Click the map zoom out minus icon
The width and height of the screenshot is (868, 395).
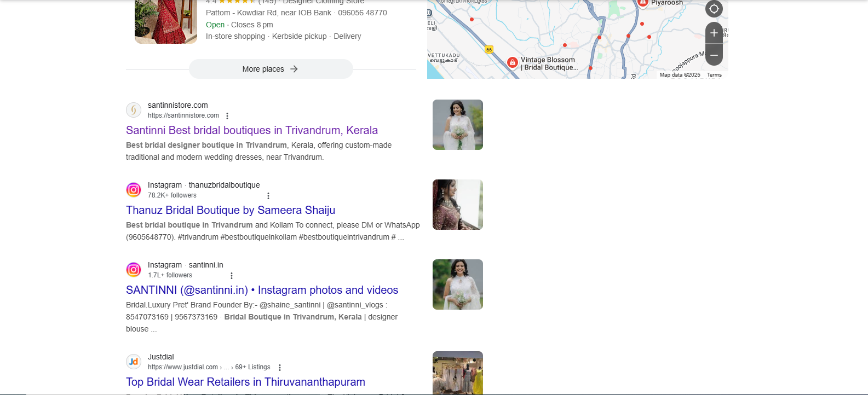(714, 55)
